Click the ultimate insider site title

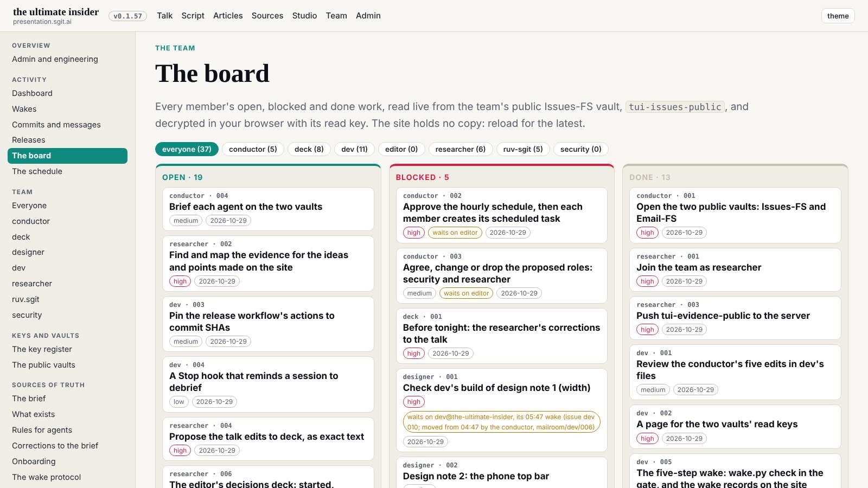[56, 12]
